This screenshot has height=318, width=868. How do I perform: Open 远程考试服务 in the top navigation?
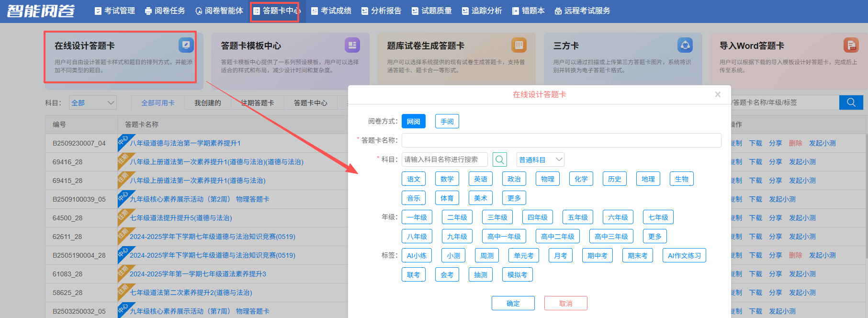(x=582, y=11)
